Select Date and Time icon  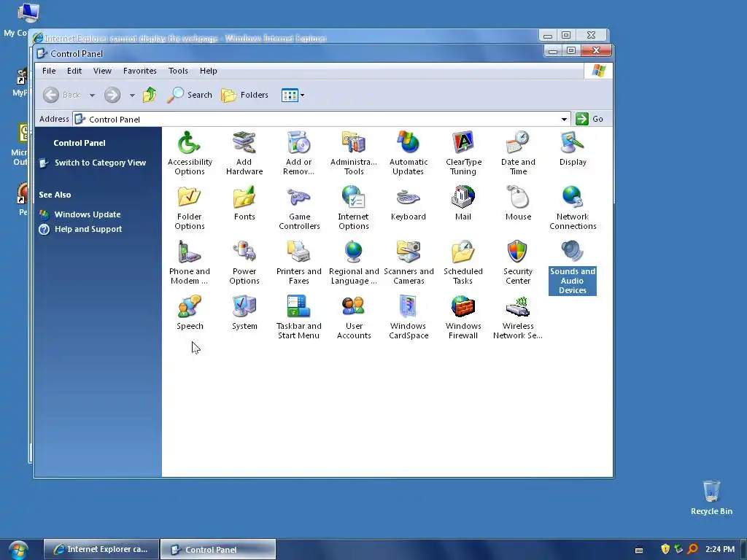click(518, 153)
